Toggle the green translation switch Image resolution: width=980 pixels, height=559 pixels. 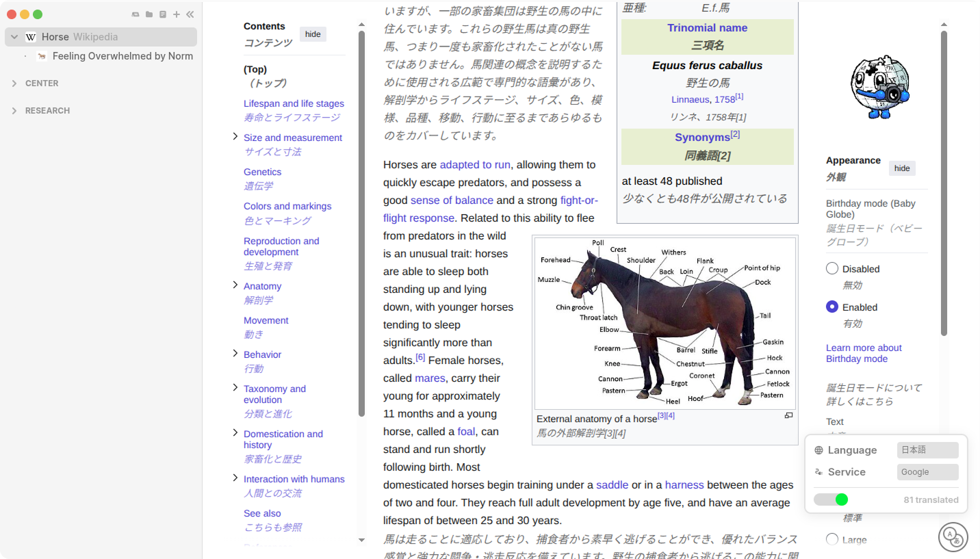coord(831,499)
